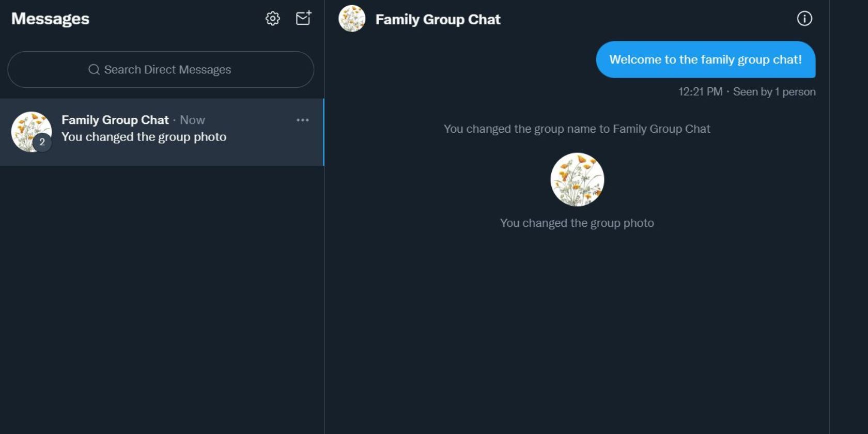This screenshot has height=434, width=868.
Task: Click the Family Group Chat header title
Action: [438, 20]
